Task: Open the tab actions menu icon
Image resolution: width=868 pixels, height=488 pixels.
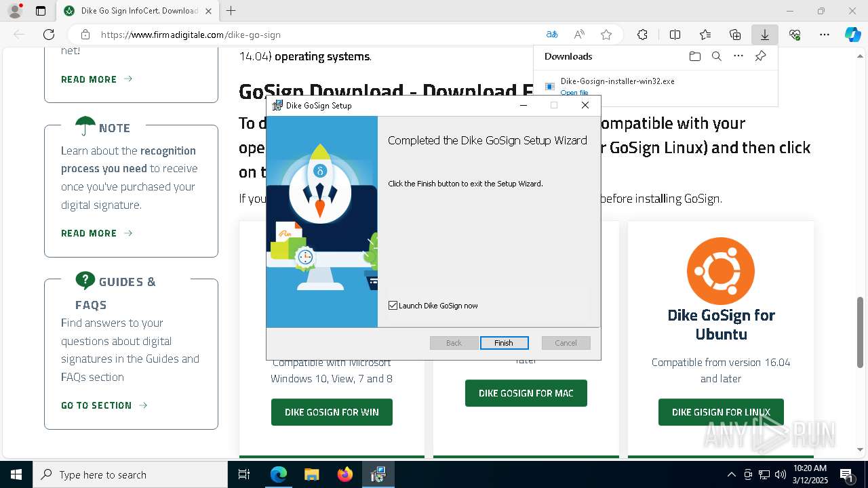Action: [x=41, y=11]
